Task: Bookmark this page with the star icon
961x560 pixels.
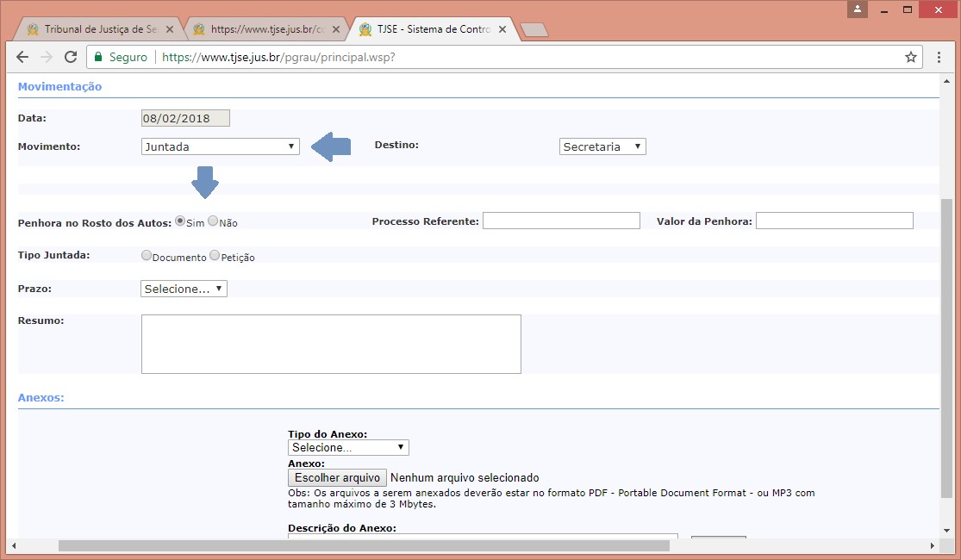Action: click(910, 57)
